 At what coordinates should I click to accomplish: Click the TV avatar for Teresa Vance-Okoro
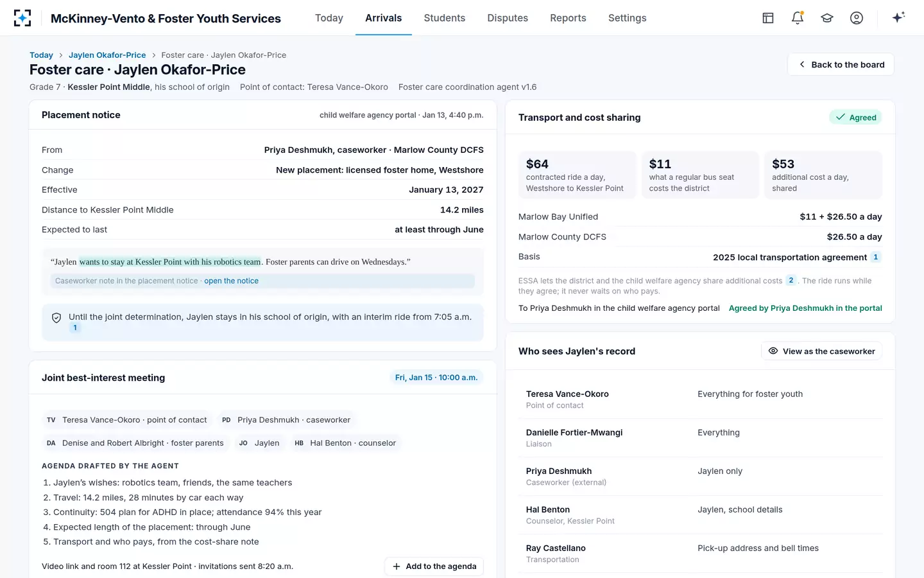51,420
